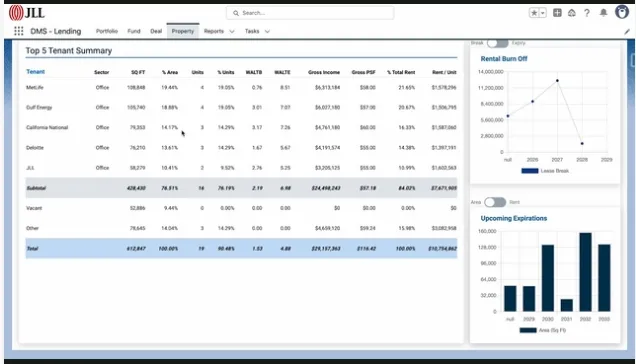Click the Sector column header
Screen dimensions: 636x364
(x=101, y=72)
